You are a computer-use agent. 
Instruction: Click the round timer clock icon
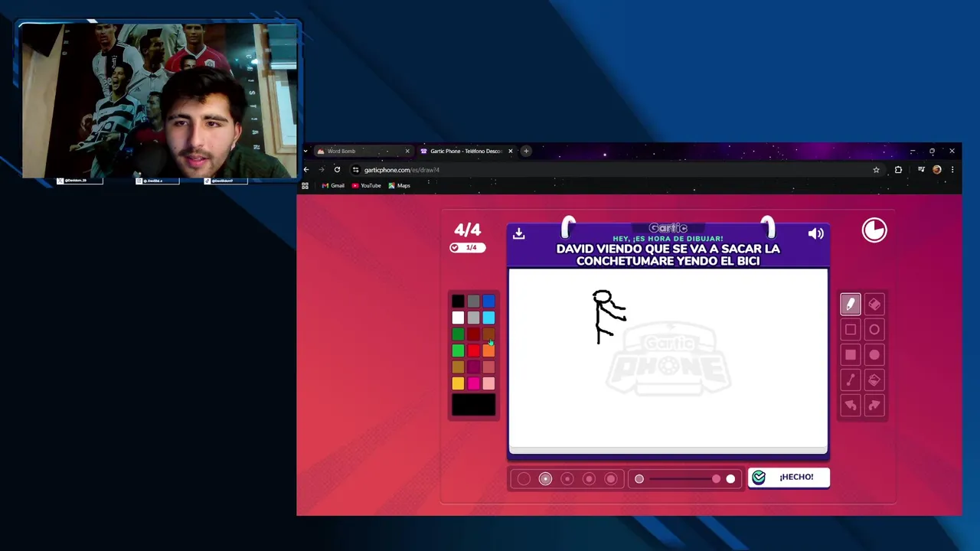click(x=874, y=230)
